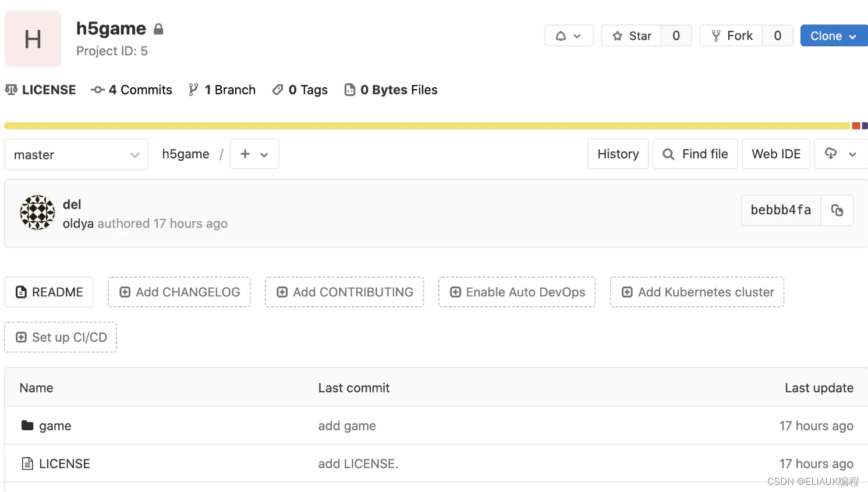Expand the Clone dropdown
Screen dimensions: 868x492
833,36
